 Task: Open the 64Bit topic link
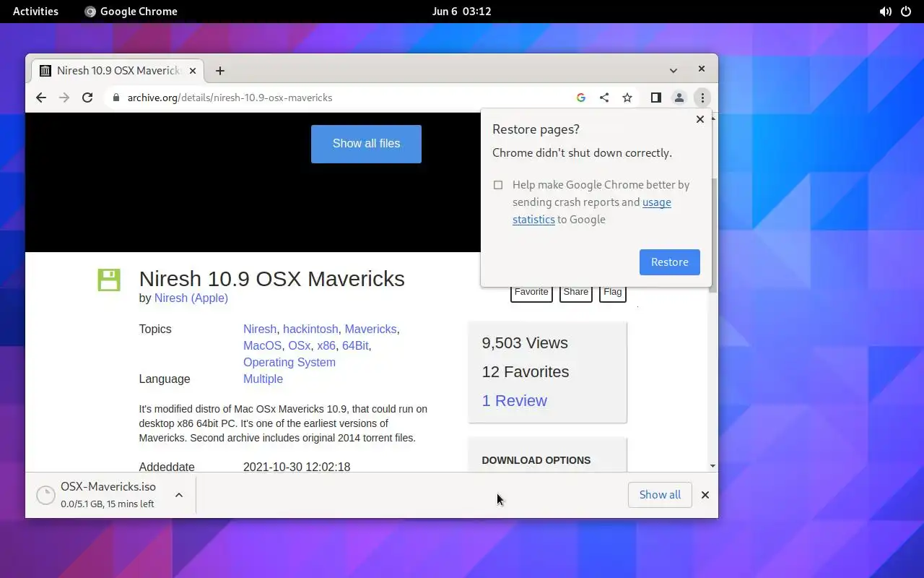355,345
